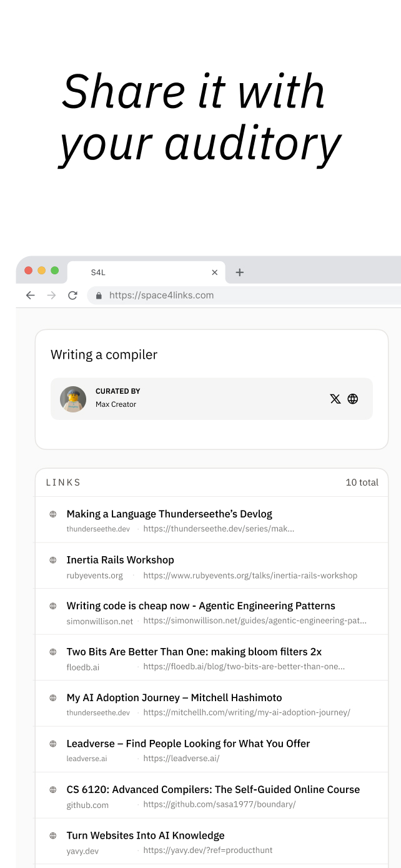
Task: Open Two Bits Are Better Than One link
Action: point(194,652)
